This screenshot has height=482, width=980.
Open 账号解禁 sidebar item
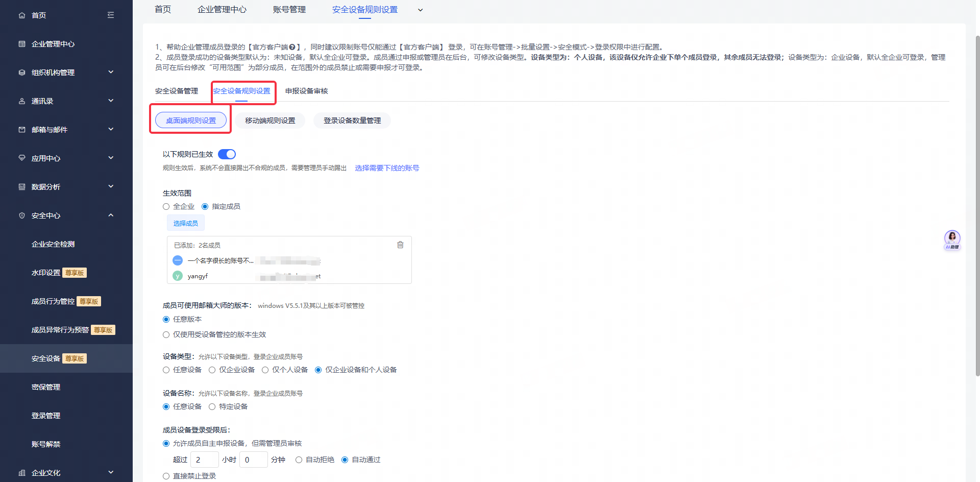click(46, 444)
